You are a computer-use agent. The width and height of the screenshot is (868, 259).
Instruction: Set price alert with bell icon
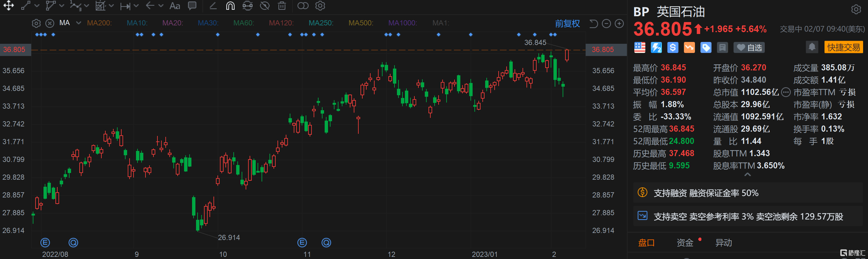point(812,47)
